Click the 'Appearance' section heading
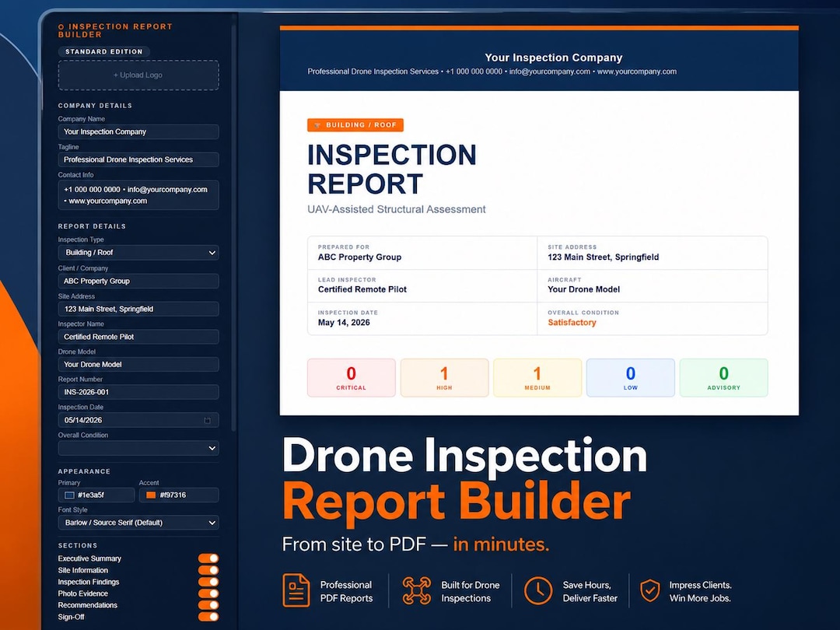The width and height of the screenshot is (840, 630). (84, 471)
